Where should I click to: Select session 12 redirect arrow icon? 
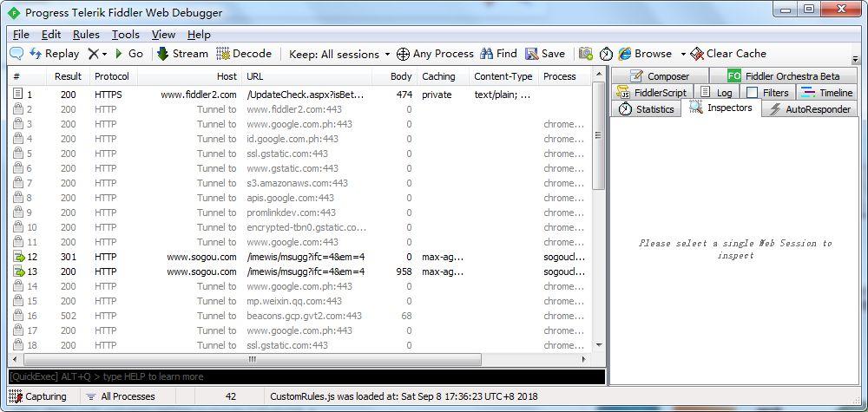(18, 257)
